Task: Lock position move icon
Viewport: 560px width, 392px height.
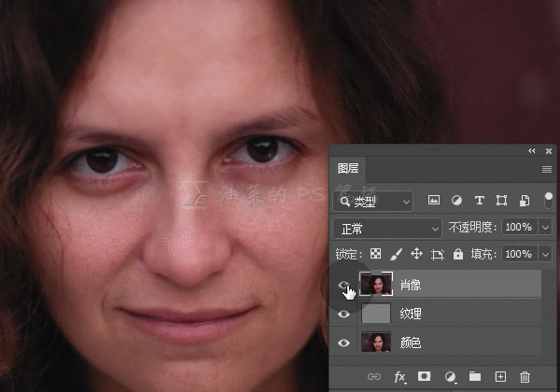Action: pos(416,254)
